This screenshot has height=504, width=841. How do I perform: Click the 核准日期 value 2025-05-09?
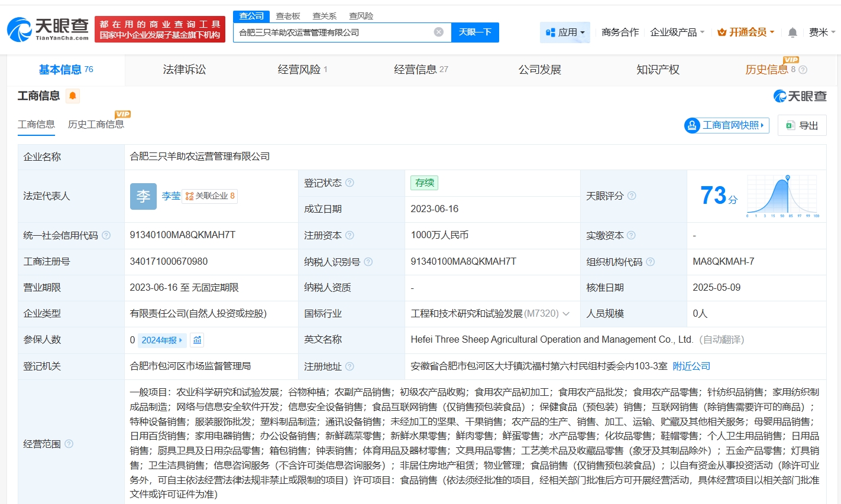pyautogui.click(x=717, y=288)
